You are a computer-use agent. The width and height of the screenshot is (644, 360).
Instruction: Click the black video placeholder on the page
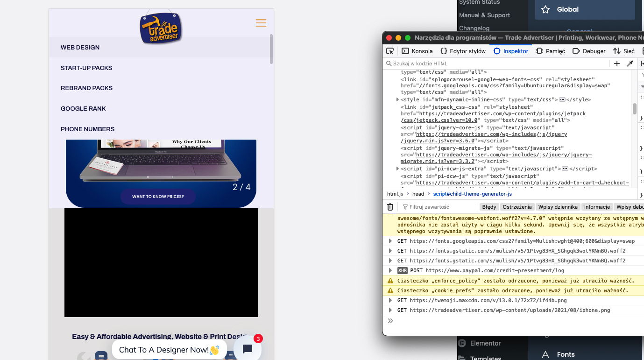[161, 262]
